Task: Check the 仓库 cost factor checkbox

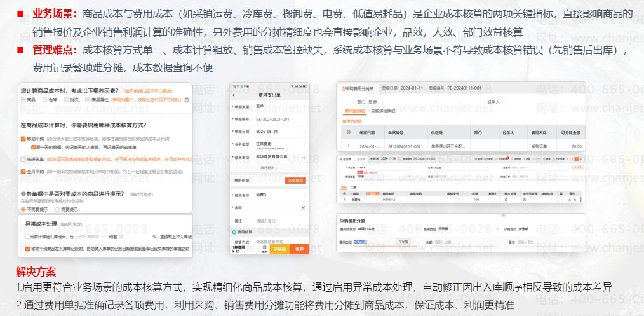Action: [x=44, y=99]
